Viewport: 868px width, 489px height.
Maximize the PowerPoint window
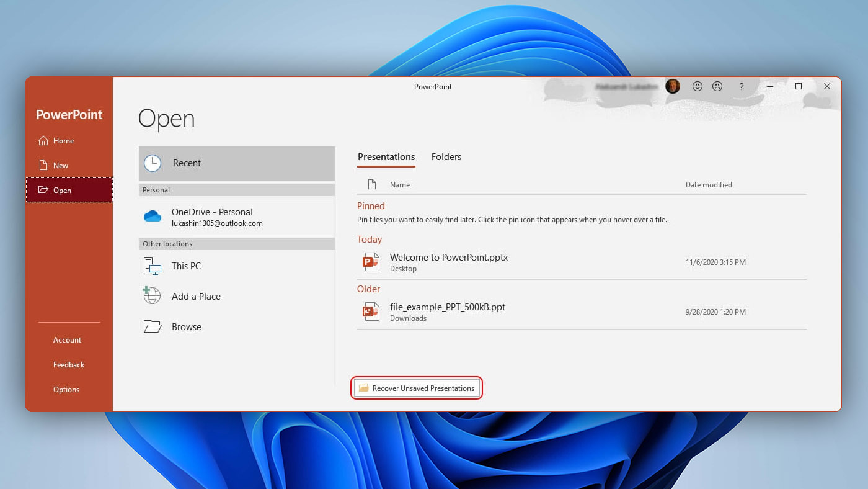pos(799,87)
